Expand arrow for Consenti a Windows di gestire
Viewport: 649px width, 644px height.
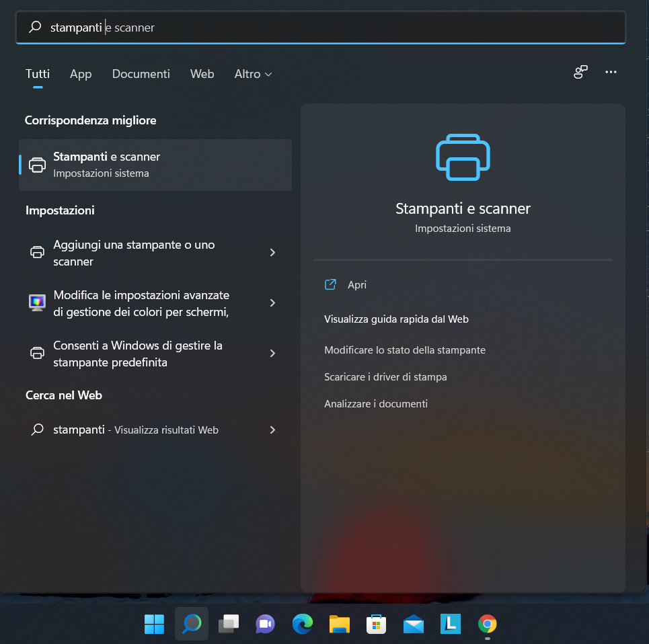272,353
